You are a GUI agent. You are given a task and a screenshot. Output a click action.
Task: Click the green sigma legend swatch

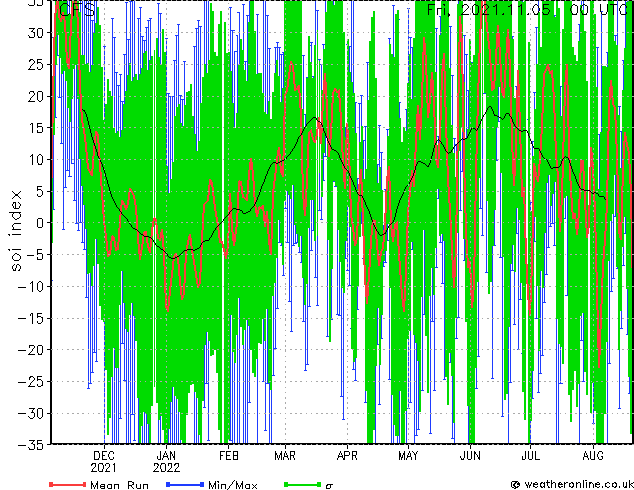(x=303, y=484)
